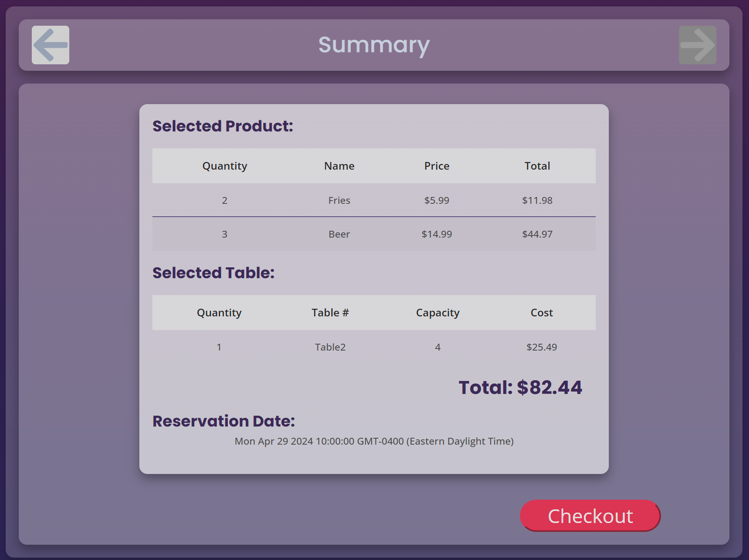This screenshot has width=749, height=560.
Task: Click the Total $82.44 amount
Action: pos(520,387)
